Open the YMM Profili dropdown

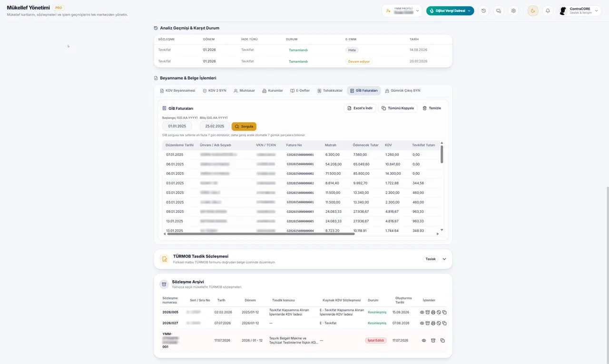[x=402, y=10]
